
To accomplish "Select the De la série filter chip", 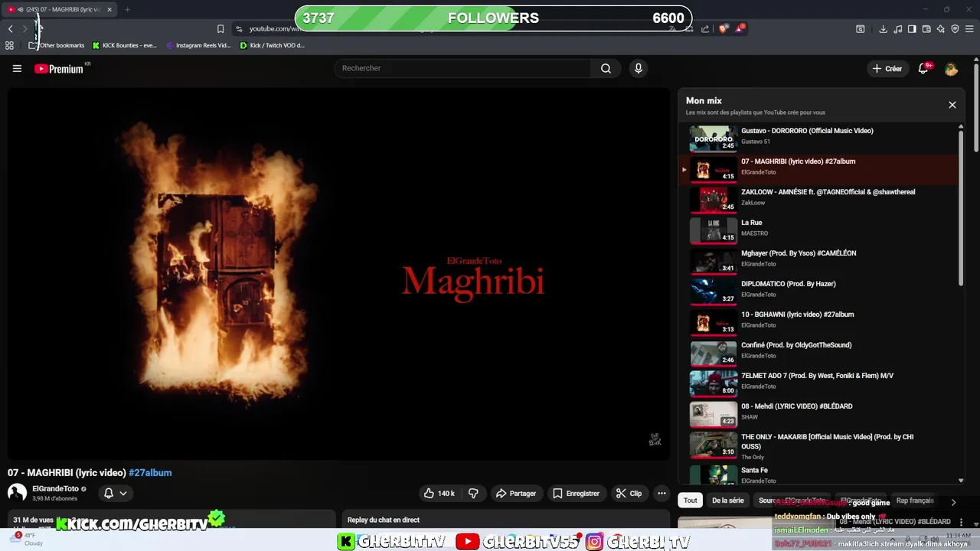I will point(728,500).
